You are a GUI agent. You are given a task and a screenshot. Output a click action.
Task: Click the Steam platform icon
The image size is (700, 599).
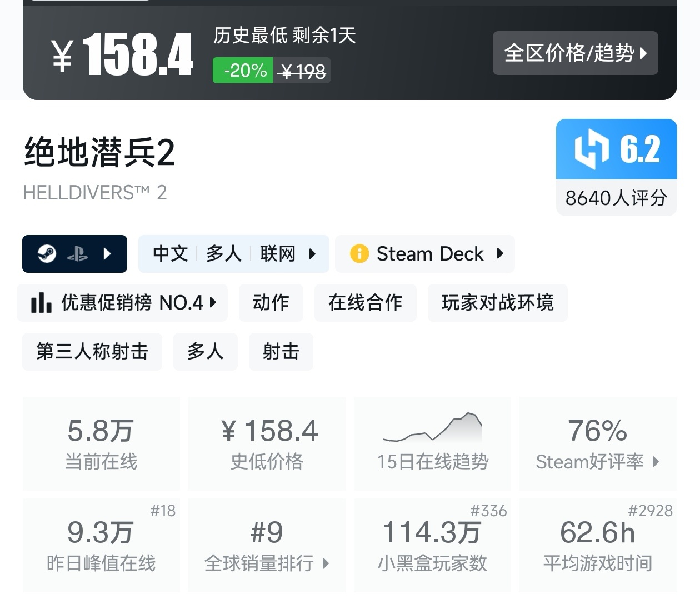pyautogui.click(x=47, y=254)
